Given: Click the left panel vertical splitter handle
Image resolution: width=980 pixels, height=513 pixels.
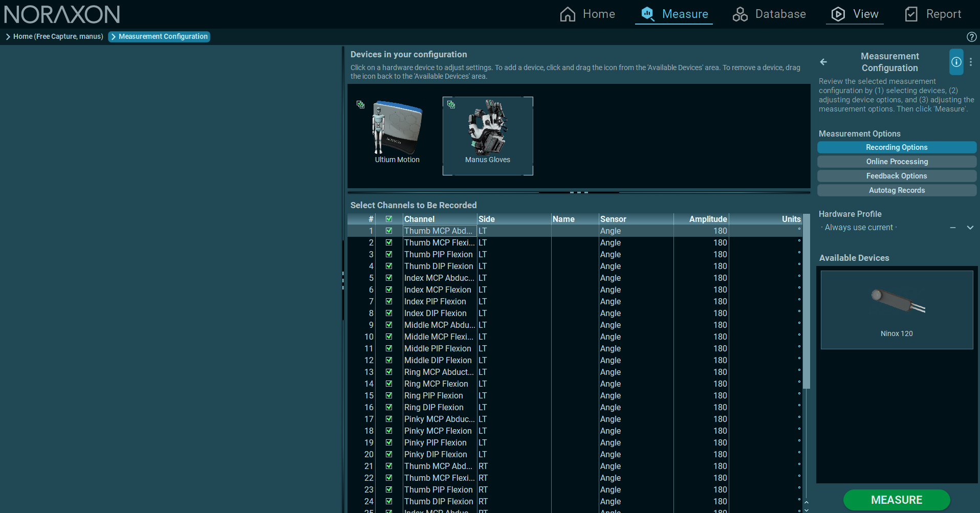Looking at the screenshot, I should click(x=343, y=281).
